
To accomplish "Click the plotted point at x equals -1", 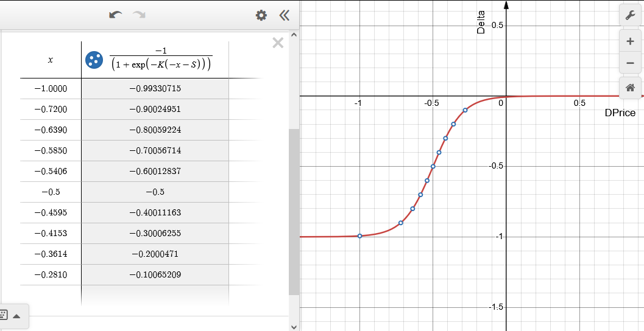I will point(360,236).
